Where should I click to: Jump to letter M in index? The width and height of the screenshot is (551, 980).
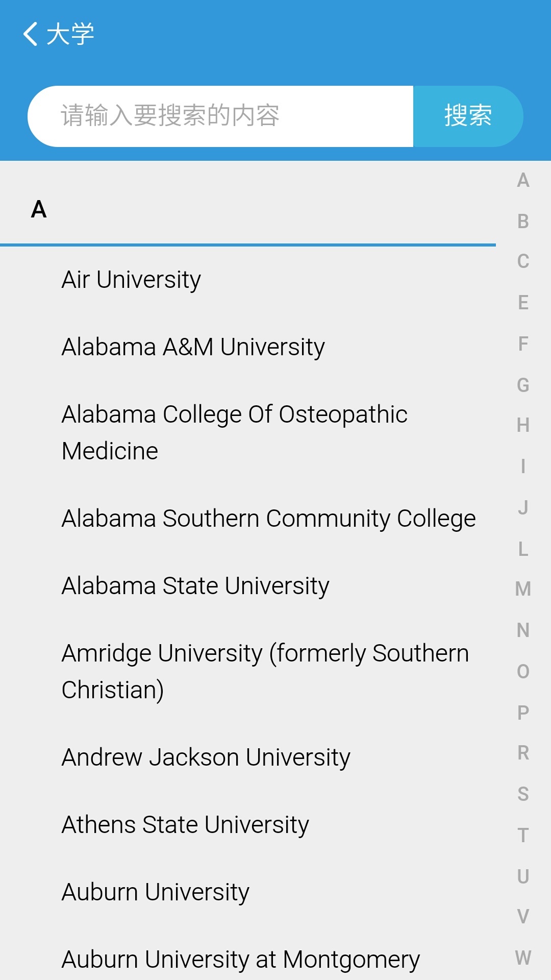523,589
